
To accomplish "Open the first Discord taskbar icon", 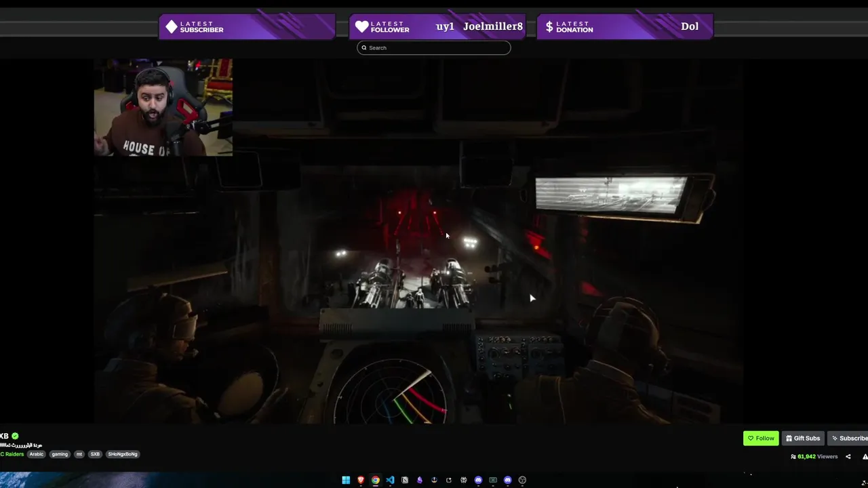I will 478,480.
